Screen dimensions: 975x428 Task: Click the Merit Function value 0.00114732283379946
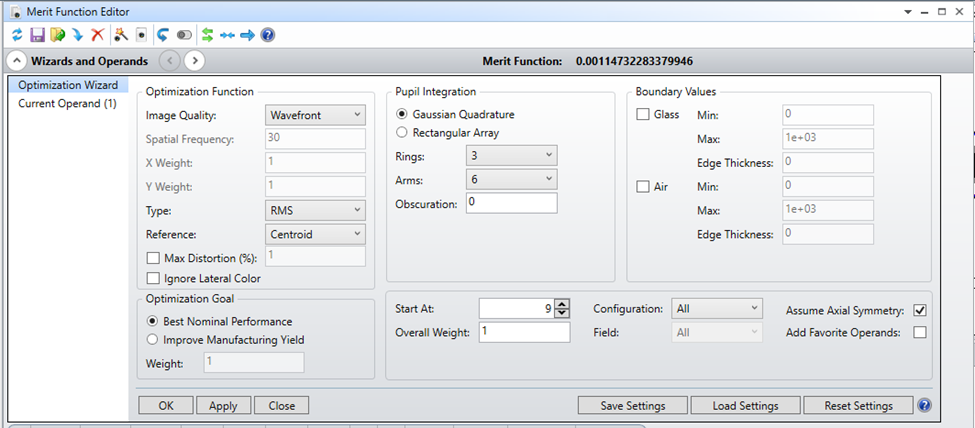click(634, 62)
